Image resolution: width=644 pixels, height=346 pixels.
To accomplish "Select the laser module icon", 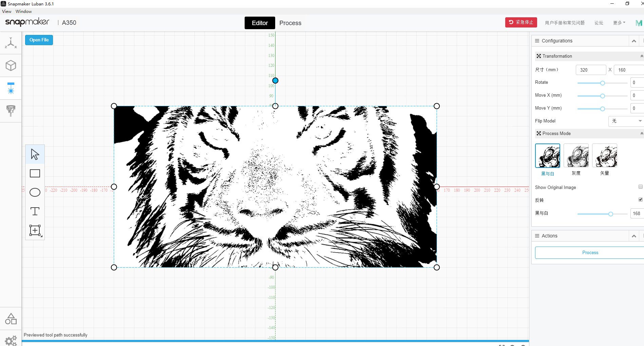I will [11, 88].
